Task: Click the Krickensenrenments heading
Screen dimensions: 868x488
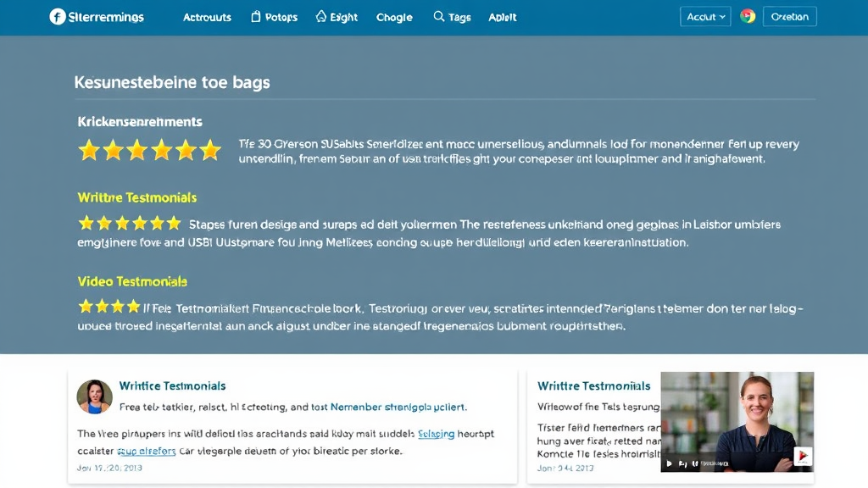Action: [x=140, y=122]
